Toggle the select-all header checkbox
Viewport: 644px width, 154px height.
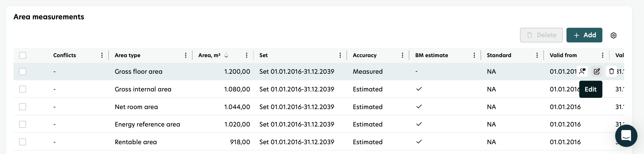23,55
